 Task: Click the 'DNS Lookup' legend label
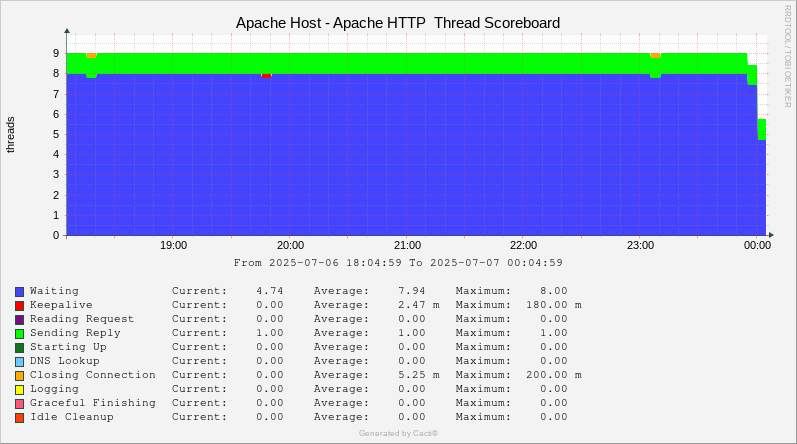click(65, 361)
